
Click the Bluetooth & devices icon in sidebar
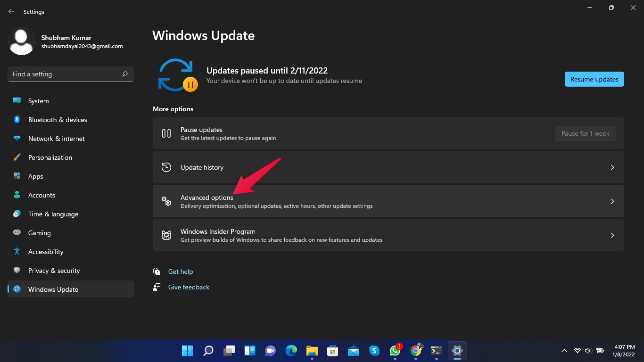coord(17,120)
